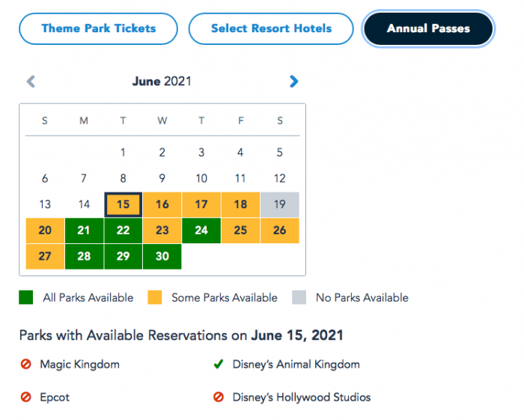Click the Disney's Animal Kingdom park name
This screenshot has width=524, height=420.
[x=296, y=365]
